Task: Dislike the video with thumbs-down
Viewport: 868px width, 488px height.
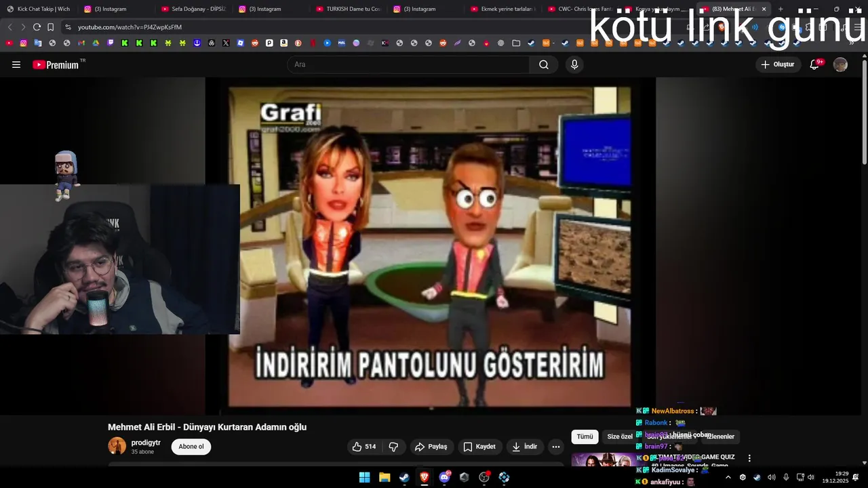Action: tap(393, 447)
